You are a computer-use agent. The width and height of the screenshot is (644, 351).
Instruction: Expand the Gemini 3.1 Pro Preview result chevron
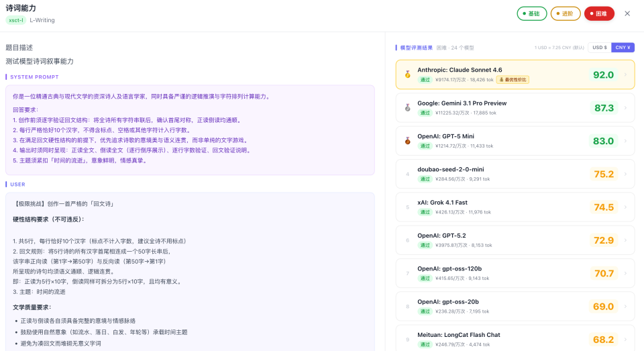point(625,107)
